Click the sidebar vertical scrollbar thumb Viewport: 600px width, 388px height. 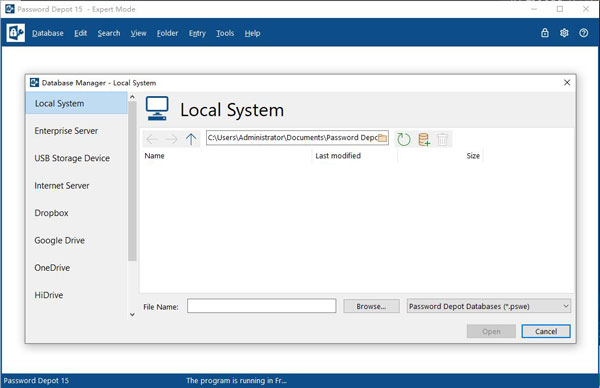tap(132, 181)
